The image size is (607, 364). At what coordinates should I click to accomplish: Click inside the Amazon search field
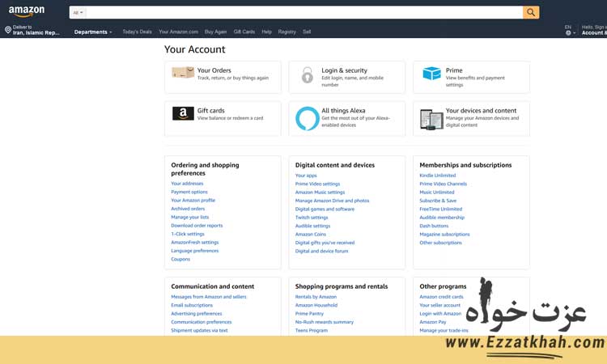(x=303, y=13)
